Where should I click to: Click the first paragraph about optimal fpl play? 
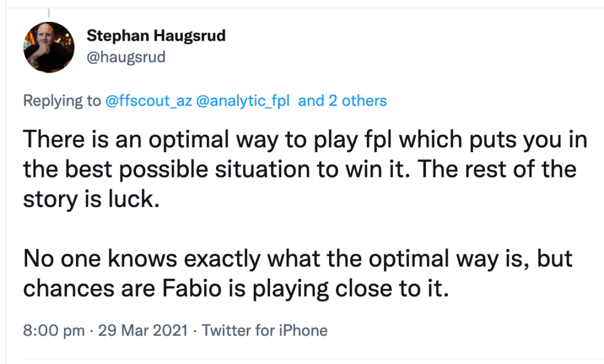[x=305, y=169]
